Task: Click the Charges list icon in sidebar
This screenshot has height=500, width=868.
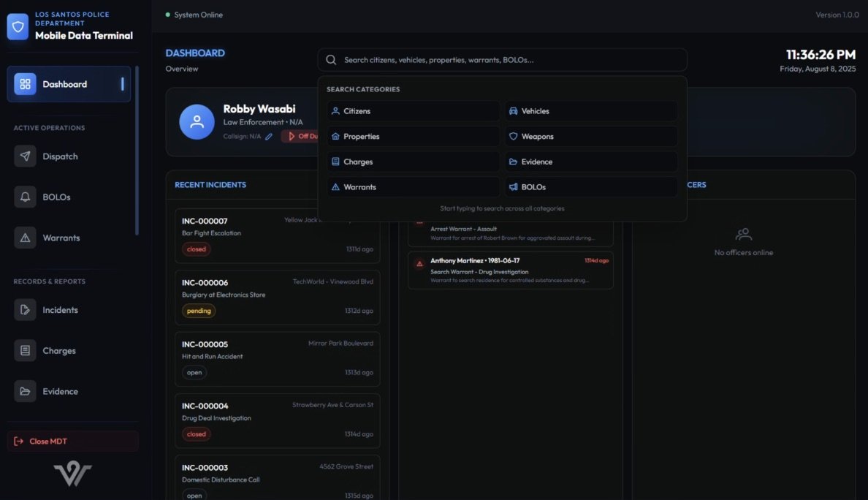Action: click(x=25, y=351)
